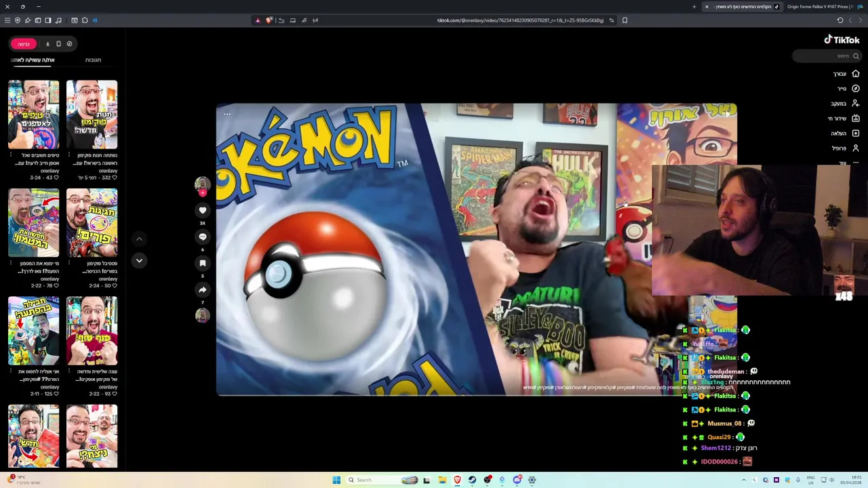Open Settings gear from taskbar
Viewport: 868px width, 488px height.
click(x=532, y=480)
